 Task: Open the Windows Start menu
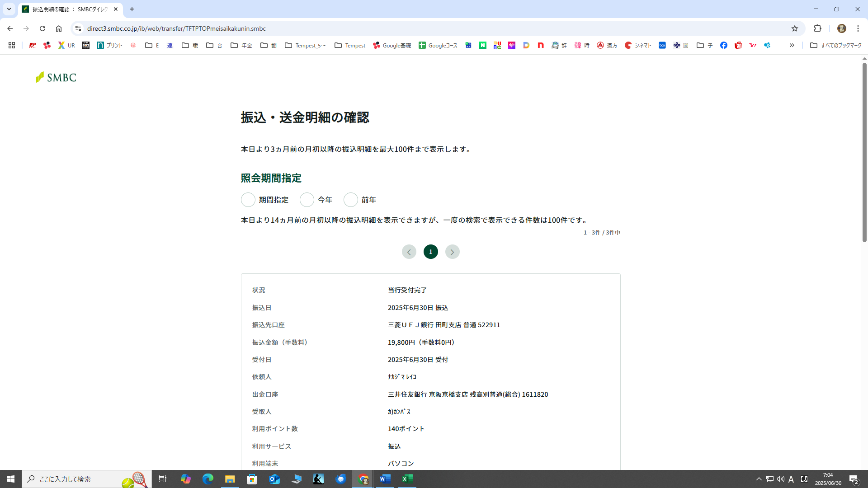click(x=11, y=479)
